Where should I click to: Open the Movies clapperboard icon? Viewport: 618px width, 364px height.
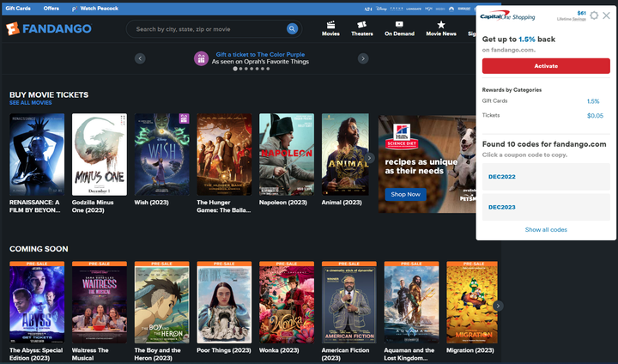pos(330,25)
